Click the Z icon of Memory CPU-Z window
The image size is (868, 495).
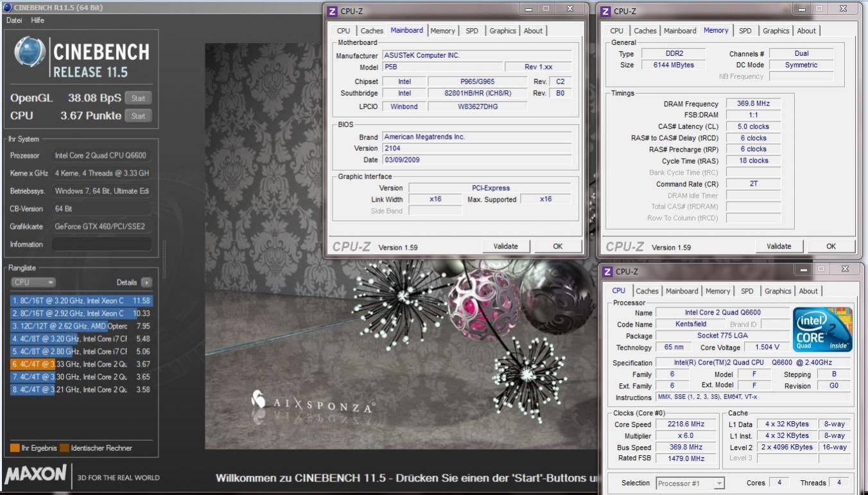[x=605, y=11]
